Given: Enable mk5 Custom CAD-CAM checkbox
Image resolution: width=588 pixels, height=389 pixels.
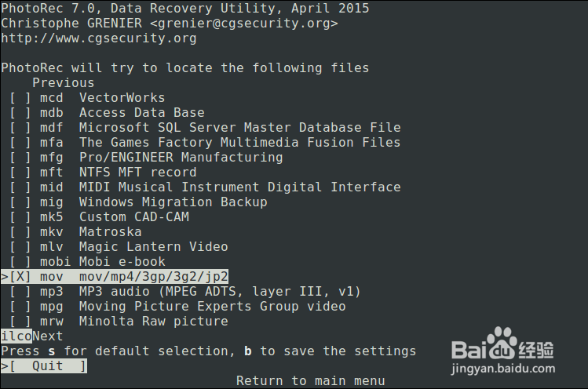Looking at the screenshot, I should [x=20, y=217].
